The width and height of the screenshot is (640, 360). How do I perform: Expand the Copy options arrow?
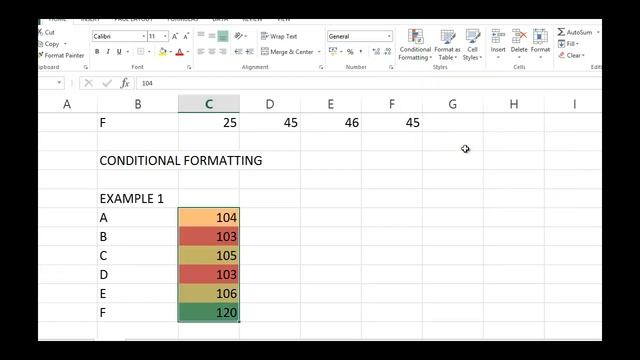click(x=65, y=44)
